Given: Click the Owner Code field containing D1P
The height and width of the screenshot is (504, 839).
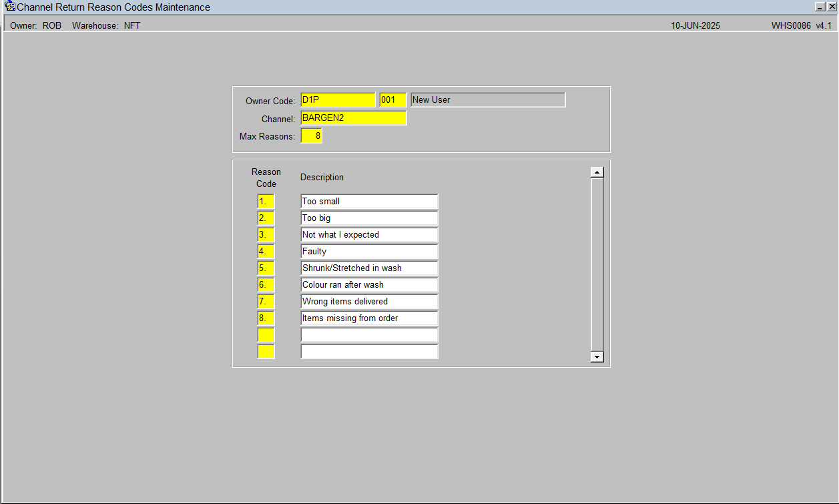Looking at the screenshot, I should click(x=338, y=100).
